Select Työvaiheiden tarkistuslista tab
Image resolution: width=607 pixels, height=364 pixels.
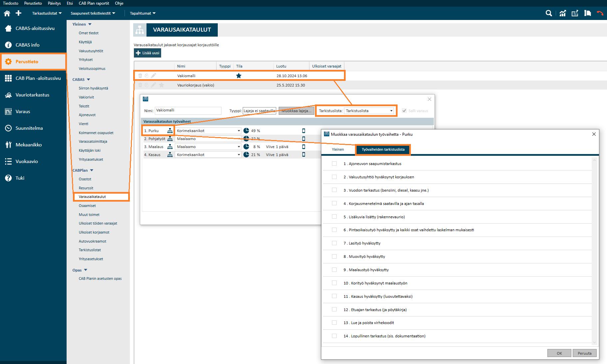point(383,149)
